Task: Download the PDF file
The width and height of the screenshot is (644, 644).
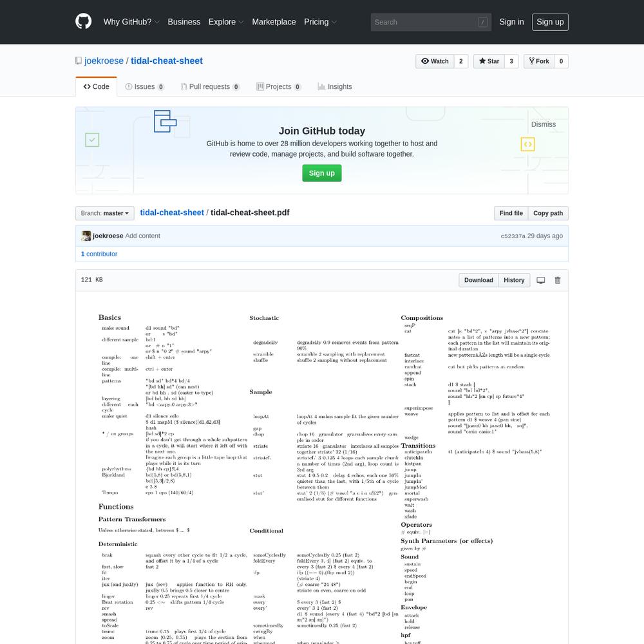Action: tap(478, 280)
